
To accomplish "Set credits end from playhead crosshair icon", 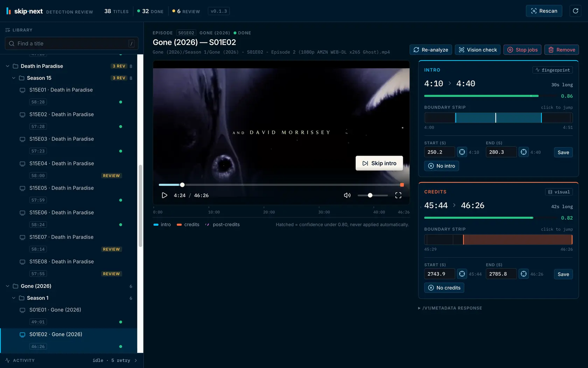I will coord(524,274).
